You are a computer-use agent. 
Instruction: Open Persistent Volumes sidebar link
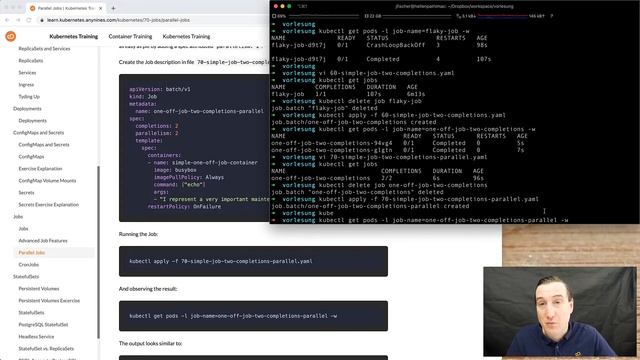tap(39, 289)
